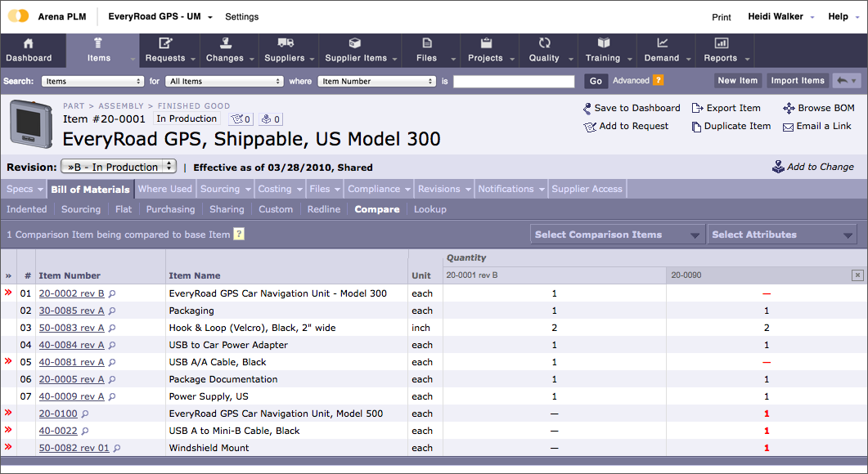Click the Projects clipboard icon
Image resolution: width=868 pixels, height=474 pixels.
486,43
